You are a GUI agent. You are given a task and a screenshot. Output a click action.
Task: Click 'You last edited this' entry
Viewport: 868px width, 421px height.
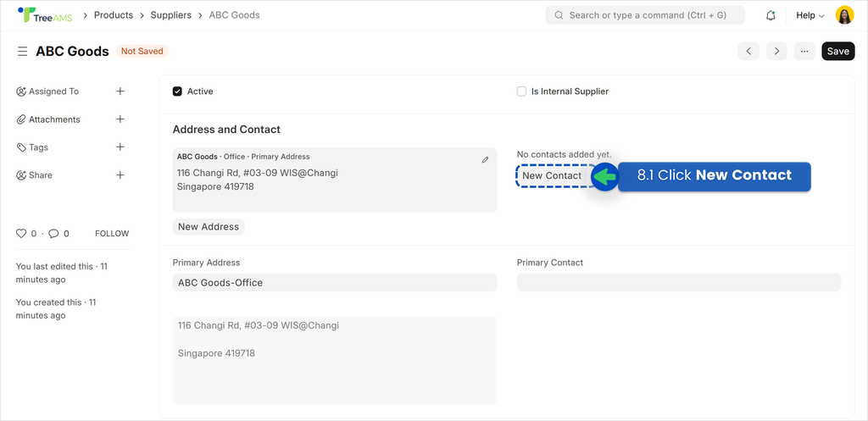[61, 273]
